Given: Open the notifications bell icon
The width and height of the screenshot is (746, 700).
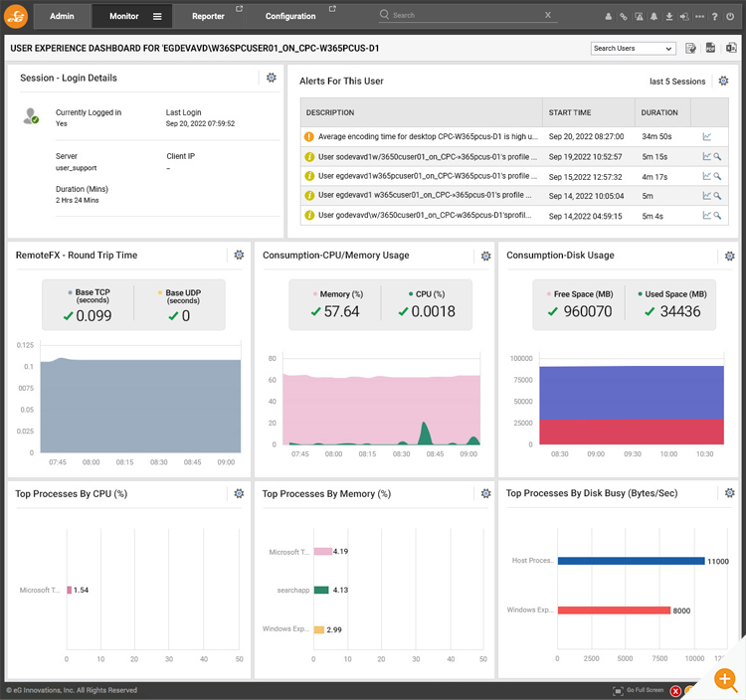Looking at the screenshot, I should point(654,17).
